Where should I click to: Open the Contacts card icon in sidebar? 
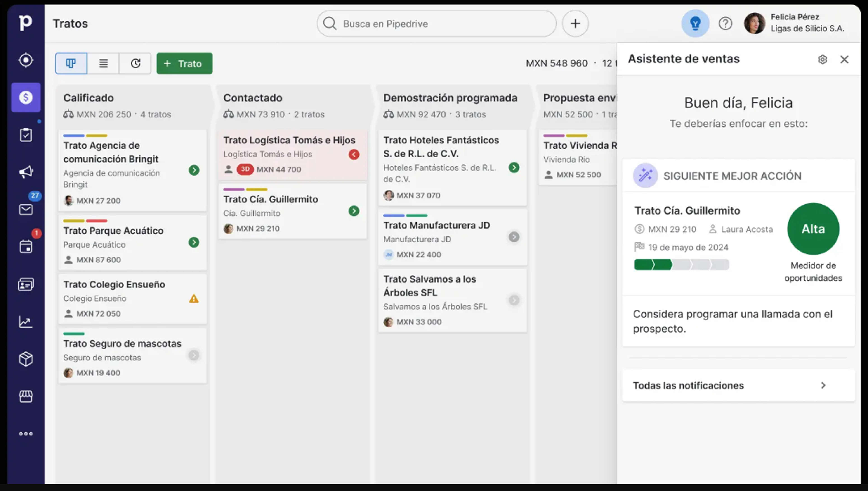[26, 284]
